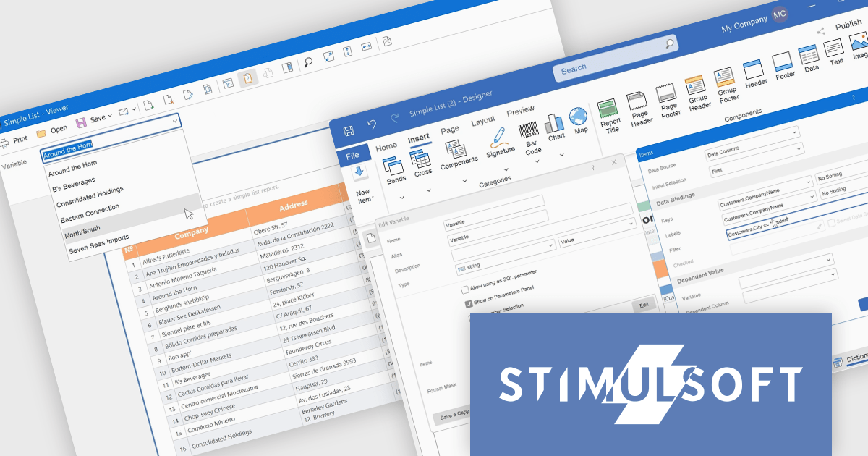
Task: Insert a Signature component
Action: 499,143
